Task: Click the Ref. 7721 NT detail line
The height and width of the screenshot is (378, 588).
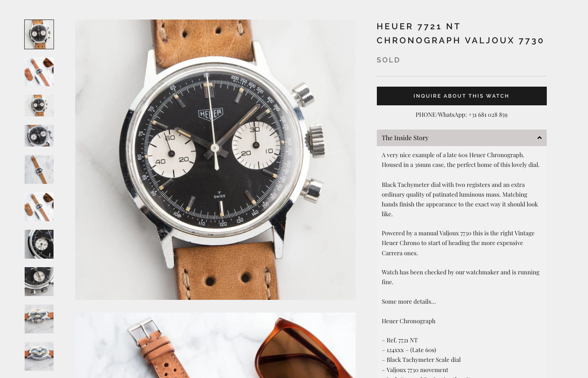Action: point(400,340)
